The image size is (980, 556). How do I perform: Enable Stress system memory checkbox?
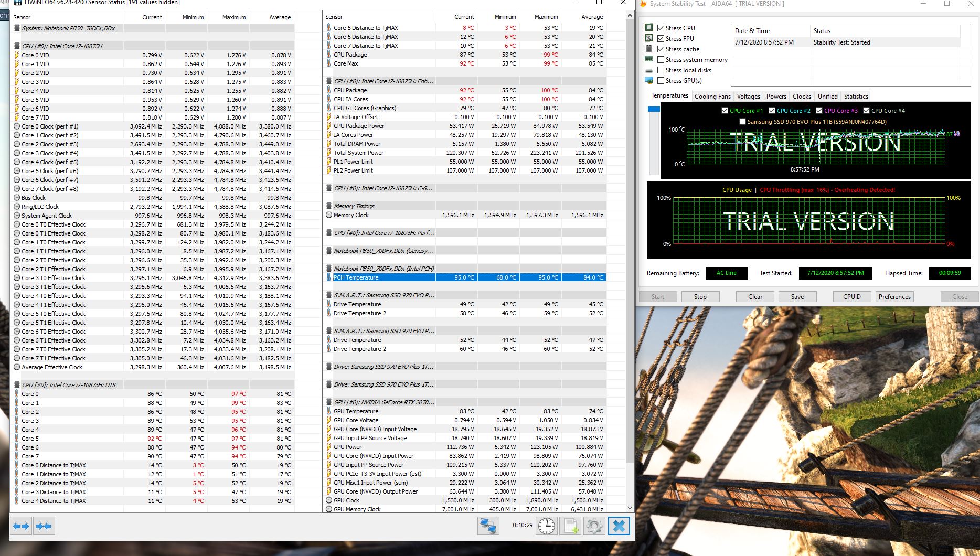pyautogui.click(x=661, y=60)
